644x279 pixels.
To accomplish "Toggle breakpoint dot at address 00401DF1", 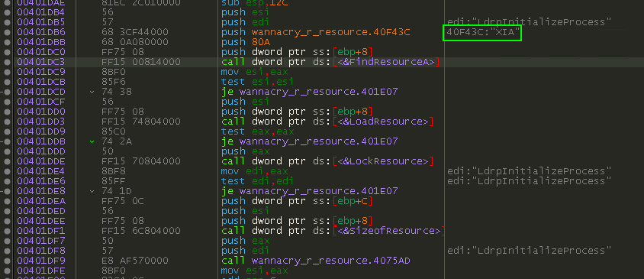I will tap(7, 231).
